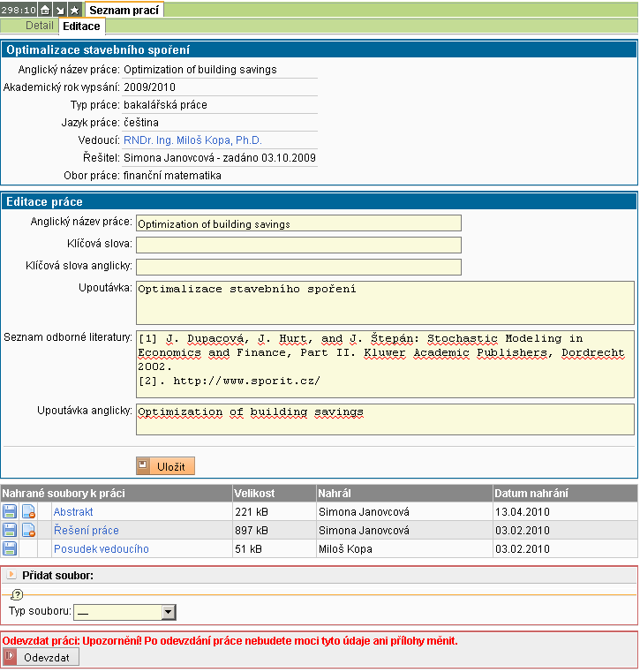Screen dimensions: 640x672
Task: Click the home icon in top bar
Action: coord(45,10)
